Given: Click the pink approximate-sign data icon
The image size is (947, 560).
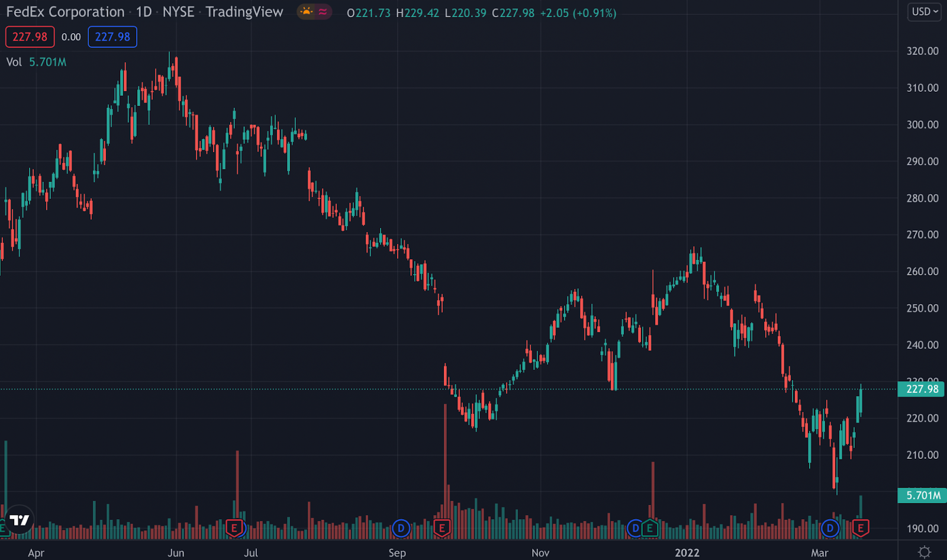Looking at the screenshot, I should (x=323, y=12).
